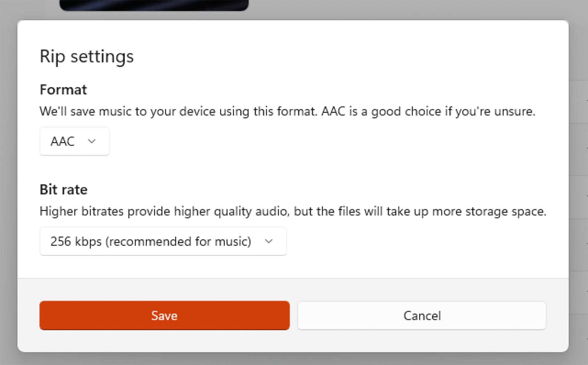Expand the 256 kbps bit rate dropdown
The height and width of the screenshot is (365, 588).
click(163, 241)
